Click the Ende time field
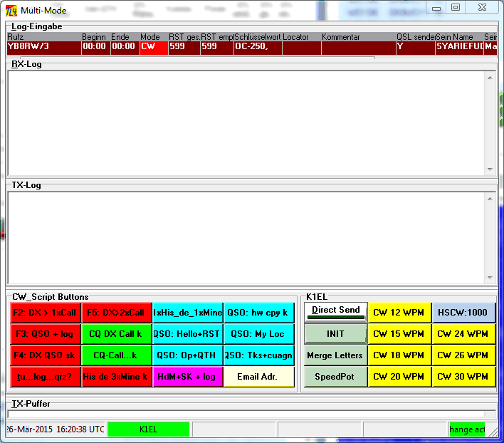The height and width of the screenshot is (443, 504). pos(125,48)
